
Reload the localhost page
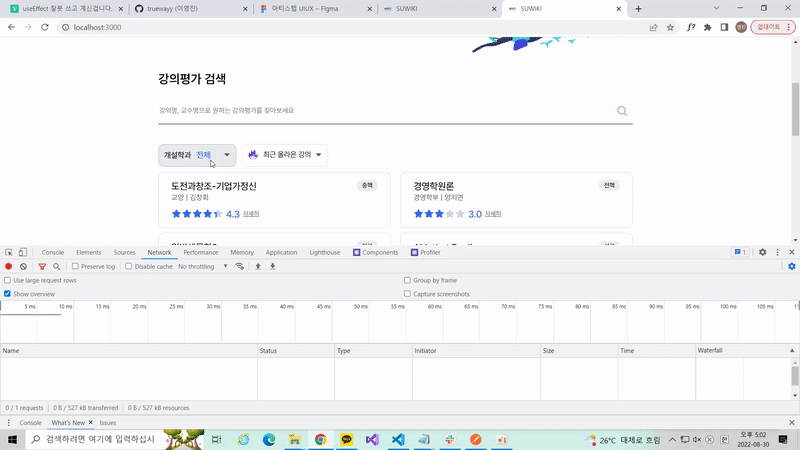pyautogui.click(x=45, y=27)
